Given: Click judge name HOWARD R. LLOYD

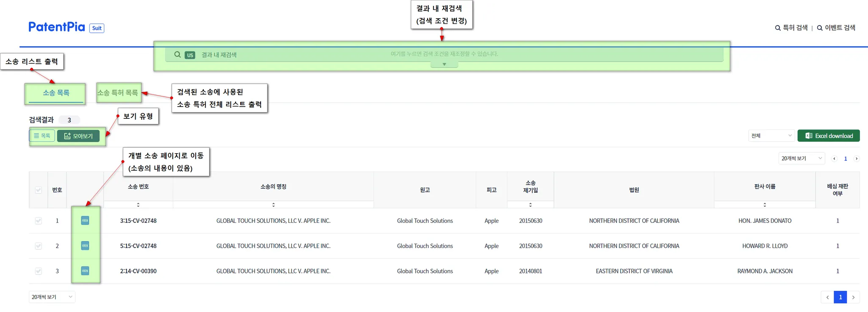Looking at the screenshot, I should [x=765, y=246].
